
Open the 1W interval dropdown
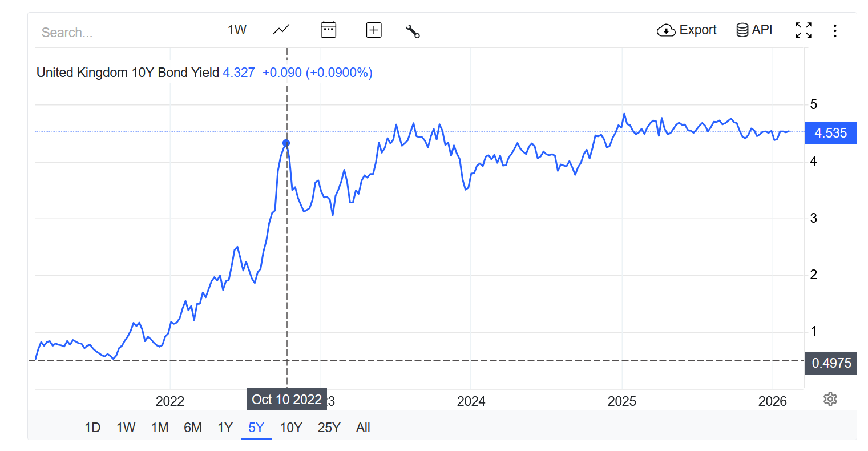(237, 30)
